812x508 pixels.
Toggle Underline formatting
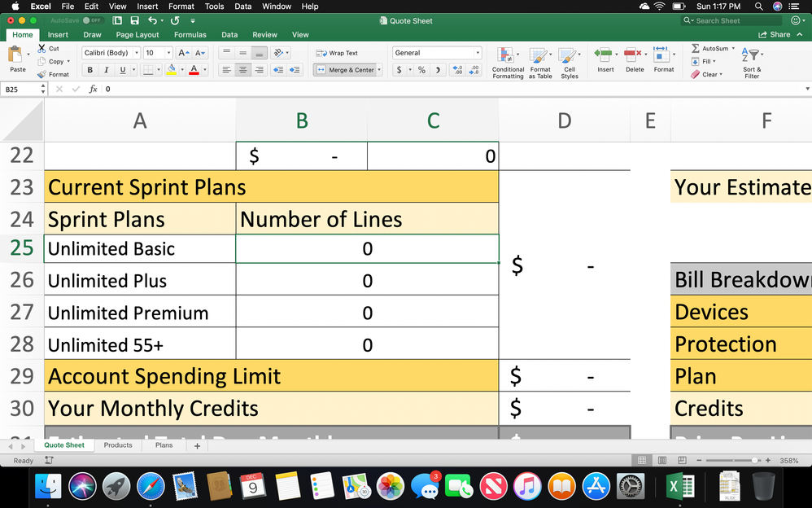[x=123, y=69]
